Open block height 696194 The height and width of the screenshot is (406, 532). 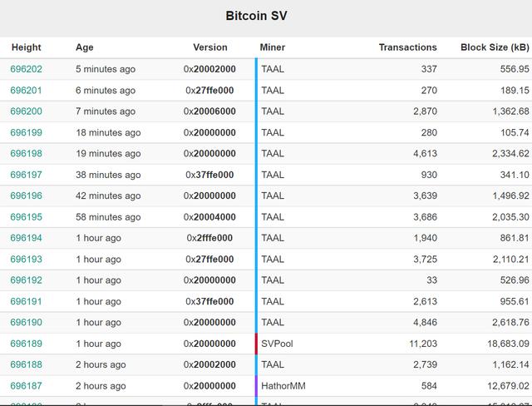pyautogui.click(x=26, y=238)
